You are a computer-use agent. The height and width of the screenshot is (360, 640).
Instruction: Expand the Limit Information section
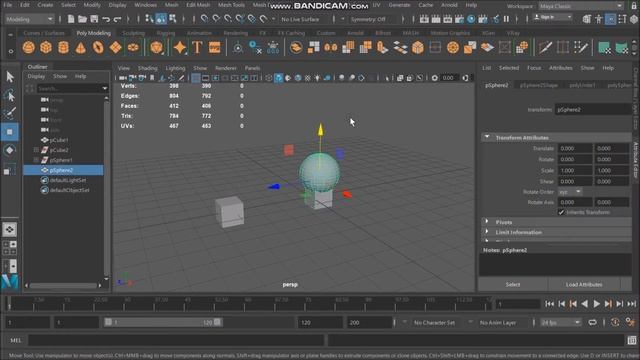tap(487, 232)
